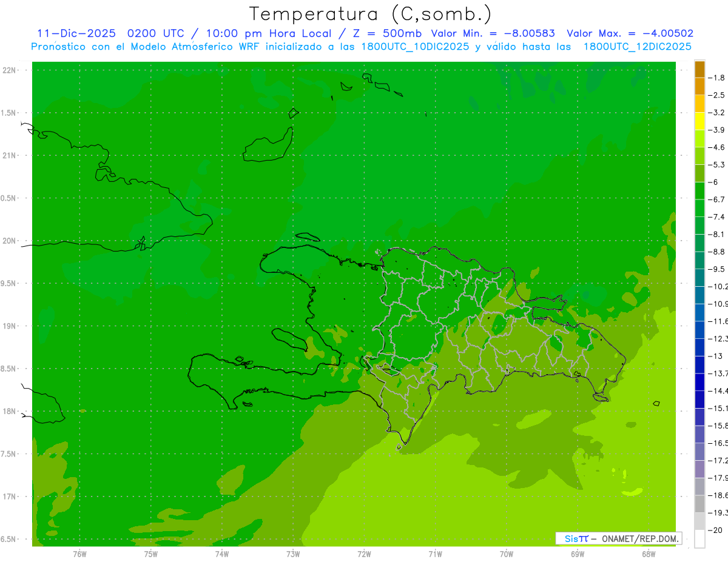Pick the mauve swatch between -17.2 and -17.9
Viewport: 728px width, 562px height.
pos(699,469)
